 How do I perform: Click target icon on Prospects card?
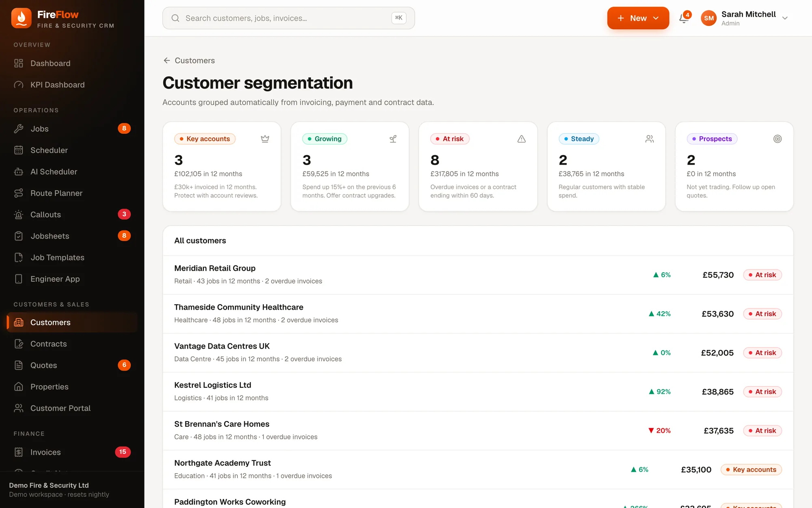click(x=777, y=139)
